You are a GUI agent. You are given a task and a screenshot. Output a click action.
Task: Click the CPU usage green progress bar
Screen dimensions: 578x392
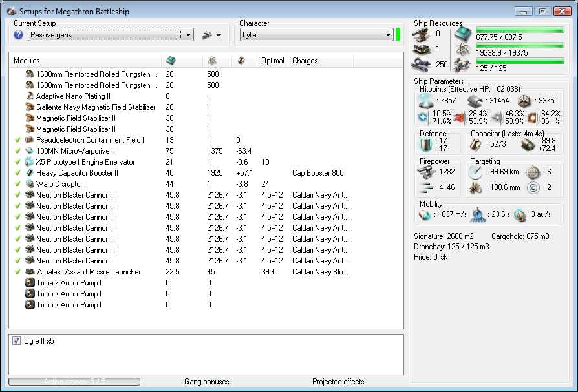(x=520, y=30)
